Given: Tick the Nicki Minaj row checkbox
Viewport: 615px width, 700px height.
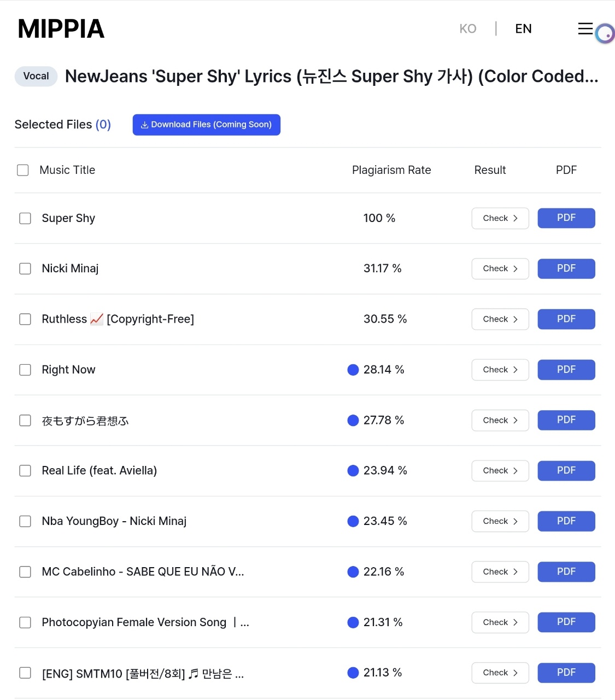Looking at the screenshot, I should (x=25, y=269).
